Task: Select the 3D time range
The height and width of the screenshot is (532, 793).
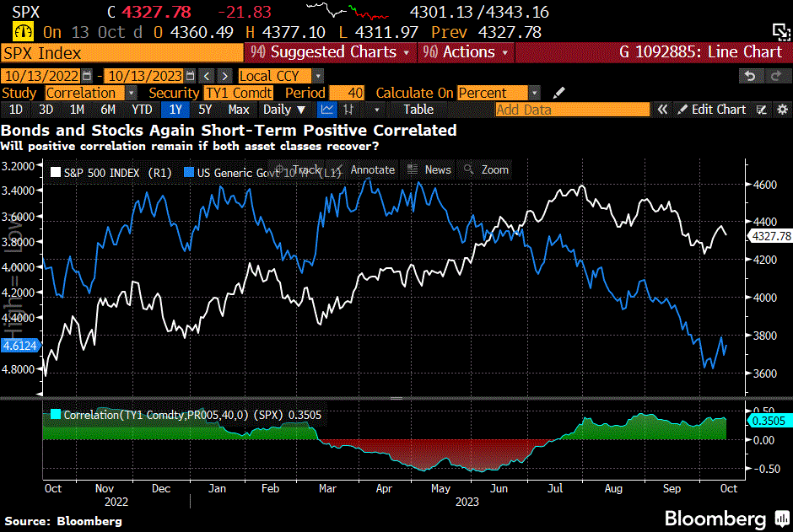Action: 46,110
